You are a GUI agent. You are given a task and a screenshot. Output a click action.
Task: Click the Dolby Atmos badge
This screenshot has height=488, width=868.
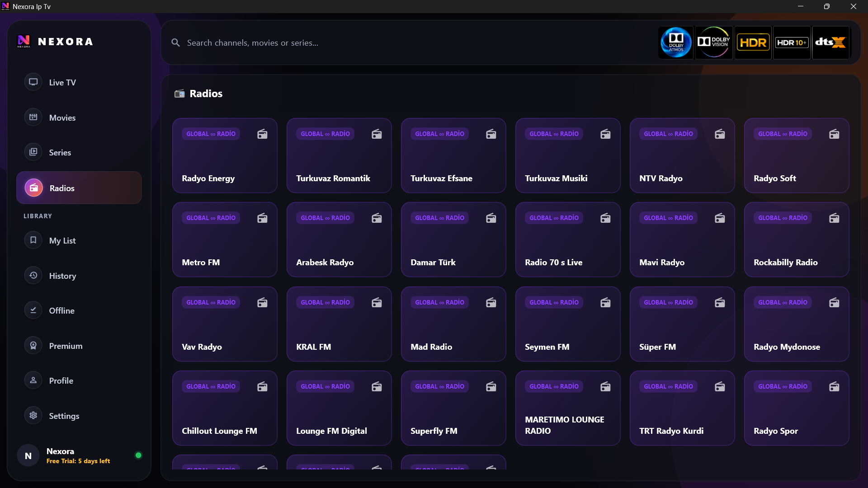tap(676, 42)
